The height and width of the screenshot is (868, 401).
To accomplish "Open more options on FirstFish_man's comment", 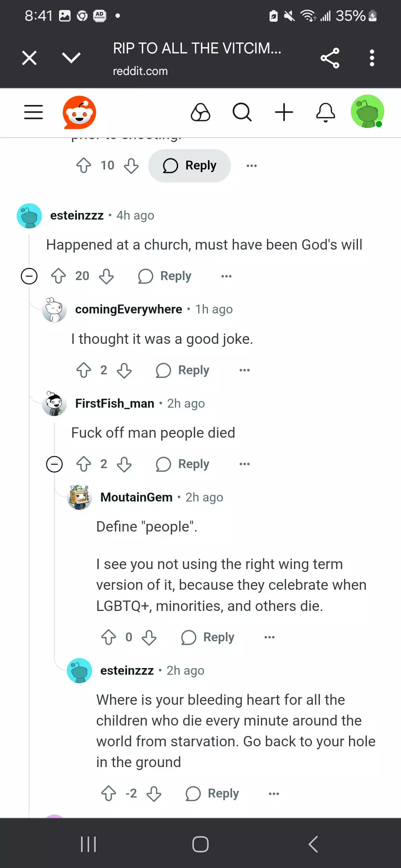I will tap(245, 464).
